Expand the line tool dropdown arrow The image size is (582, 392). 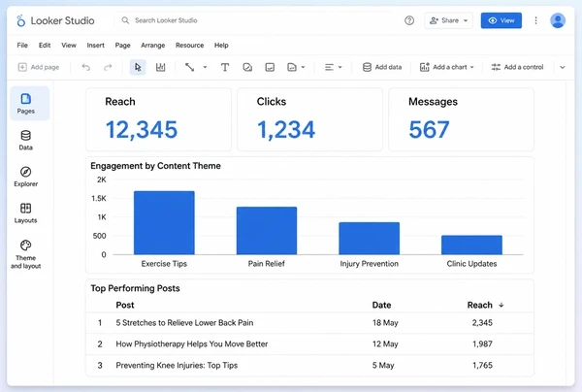tap(205, 67)
